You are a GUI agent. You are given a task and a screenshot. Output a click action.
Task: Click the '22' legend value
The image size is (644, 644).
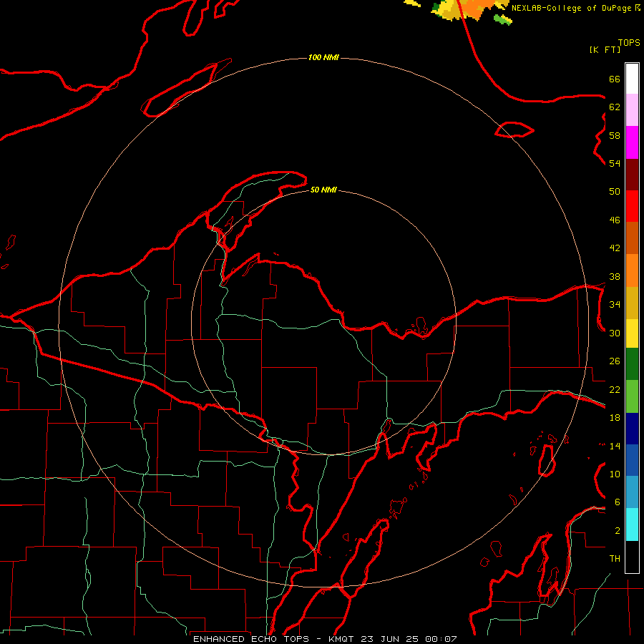point(615,389)
